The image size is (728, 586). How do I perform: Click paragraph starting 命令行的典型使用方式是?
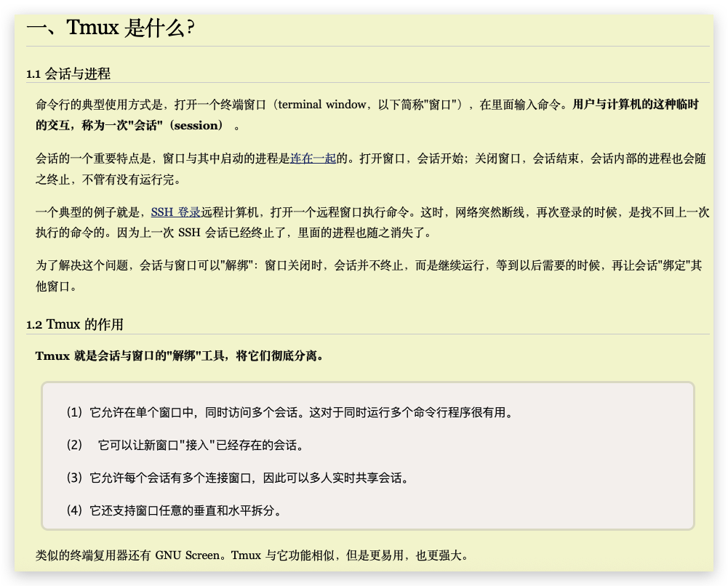tap(367, 115)
